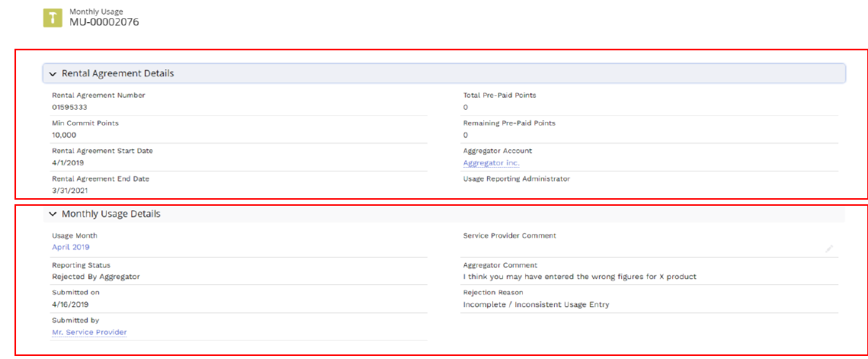Click the end date 3/31/2021
Viewport: 868px width, 359px height.
70,191
